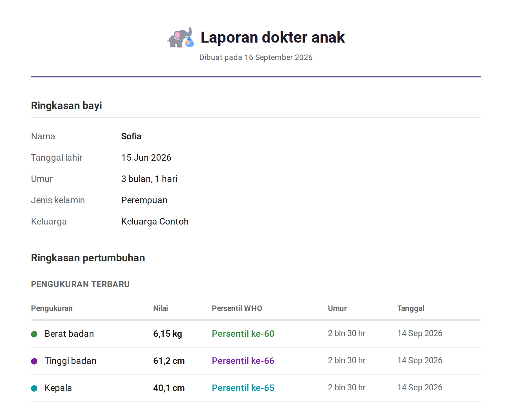
Task: Click the Ringkasan bayi heading
Action: click(66, 105)
